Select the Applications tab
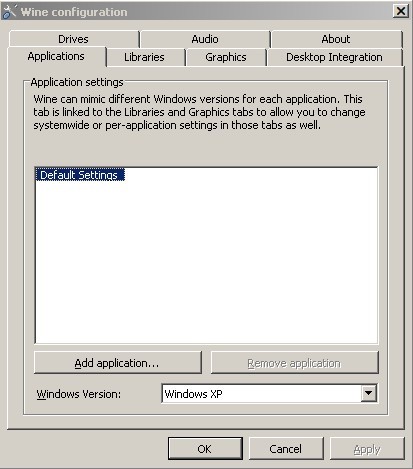This screenshot has height=469, width=413. pyautogui.click(x=56, y=56)
